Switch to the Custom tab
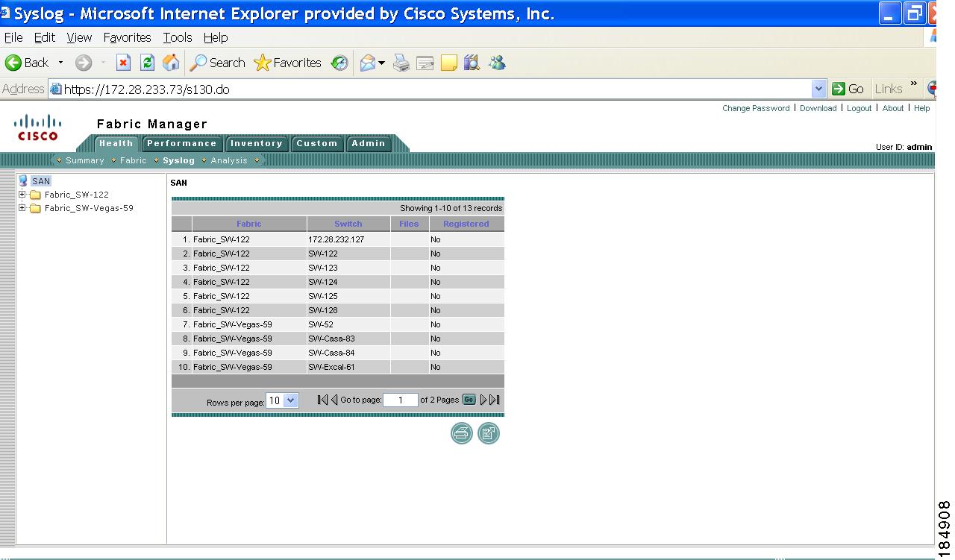955x560 pixels. pyautogui.click(x=317, y=144)
